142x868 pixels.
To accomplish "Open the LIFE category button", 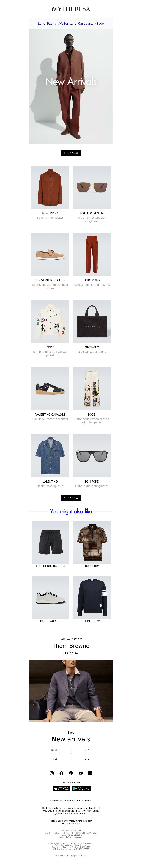I will (x=87, y=759).
